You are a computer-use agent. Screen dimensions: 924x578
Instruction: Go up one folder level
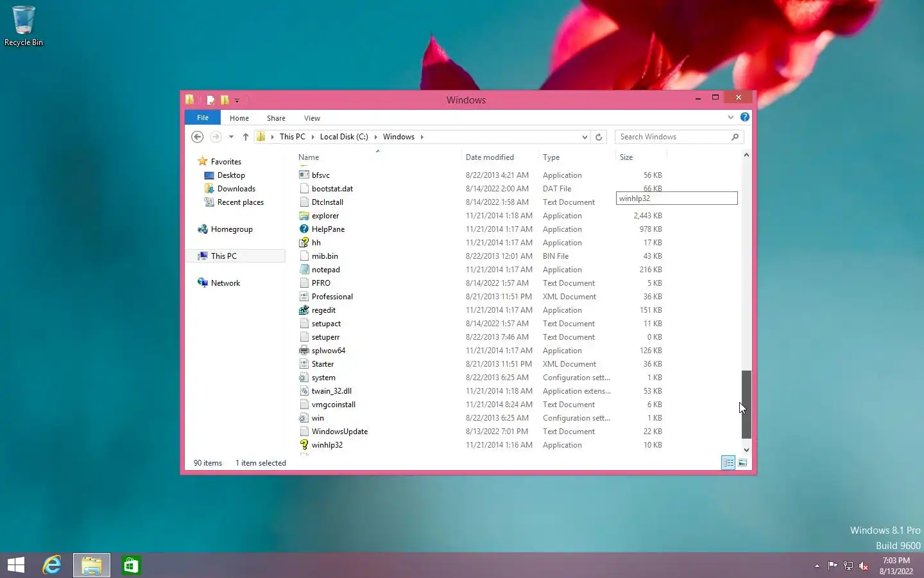tap(245, 137)
